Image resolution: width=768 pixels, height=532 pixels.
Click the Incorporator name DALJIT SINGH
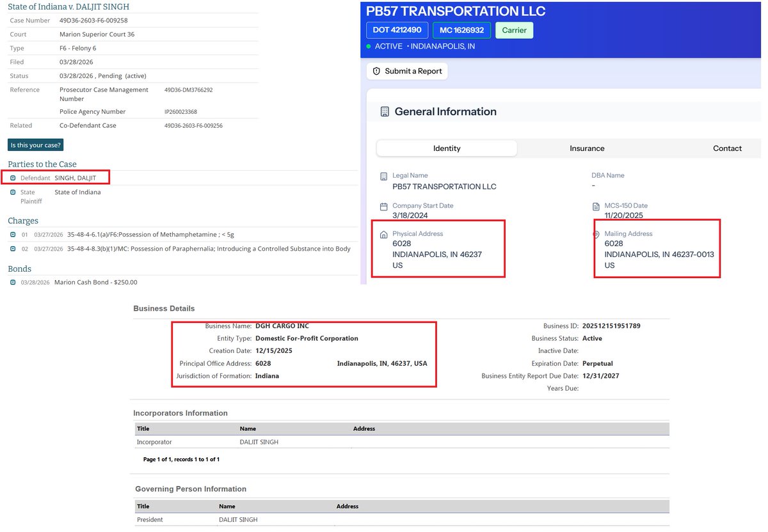tap(259, 442)
